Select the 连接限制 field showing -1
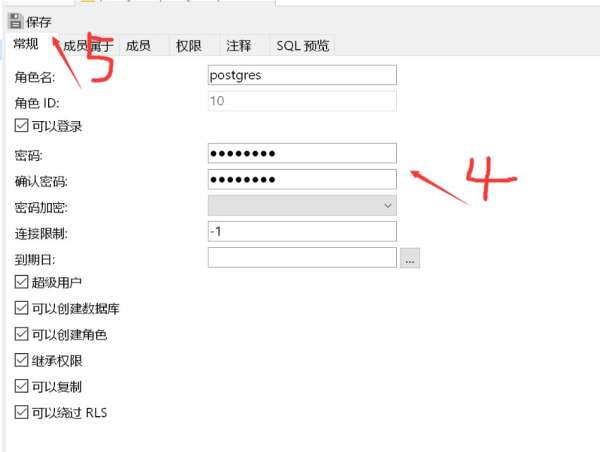The width and height of the screenshot is (600, 452). click(302, 232)
